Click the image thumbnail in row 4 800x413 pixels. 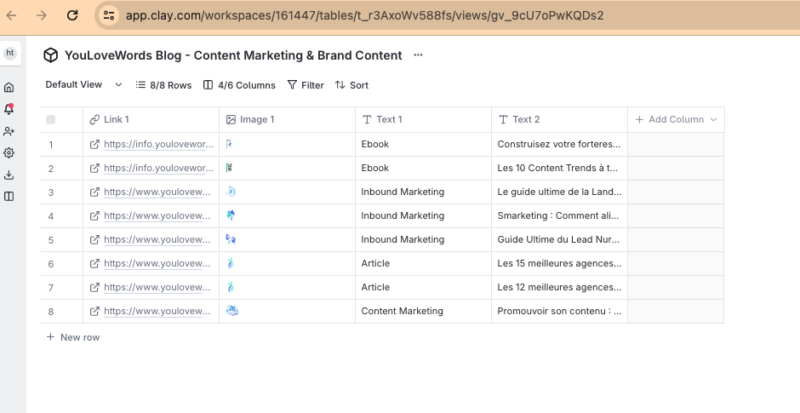[x=231, y=216]
